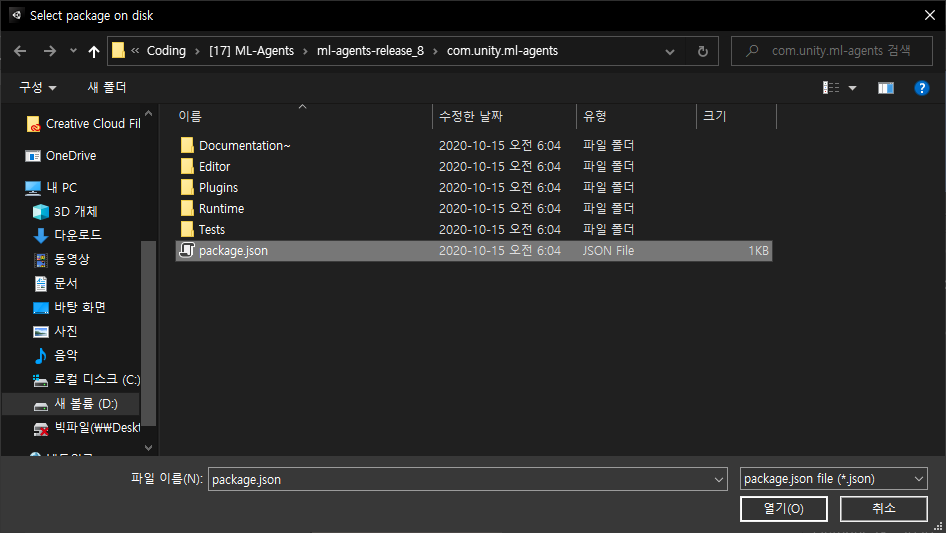
Task: Select the Plugins folder icon
Action: pyautogui.click(x=187, y=188)
